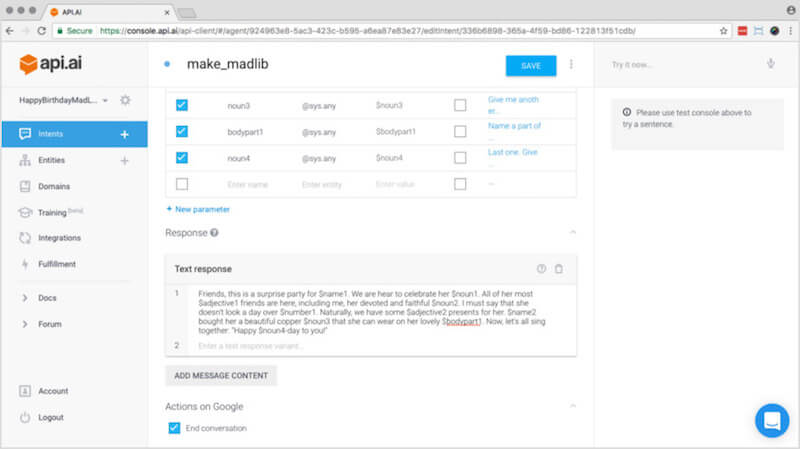Screen dimensions: 800x449
Task: Uncheck required for bodypart1 parameter
Action: pyautogui.click(x=182, y=131)
